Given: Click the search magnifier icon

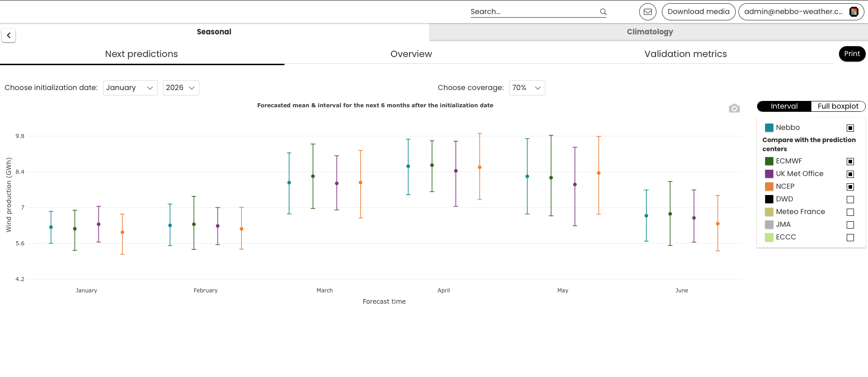Looking at the screenshot, I should click(603, 12).
